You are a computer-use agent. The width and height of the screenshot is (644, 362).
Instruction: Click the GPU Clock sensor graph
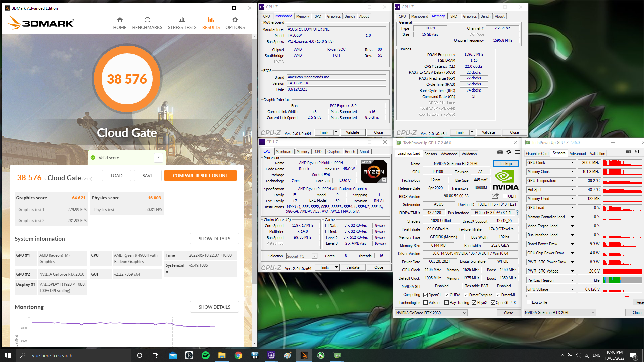[622, 163]
